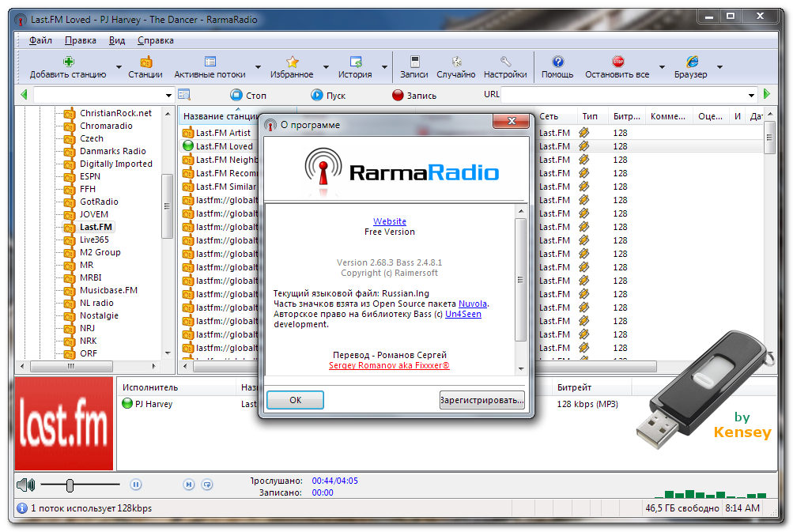This screenshot has height=532, width=793.
Task: Click the Add Station (Добавить станцию) toolbar icon
Action: [x=68, y=62]
